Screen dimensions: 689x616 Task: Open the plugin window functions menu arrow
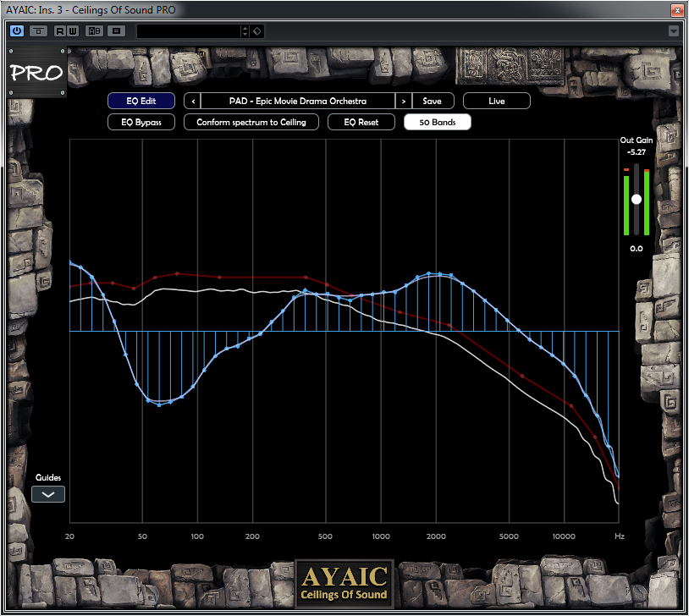[674, 31]
